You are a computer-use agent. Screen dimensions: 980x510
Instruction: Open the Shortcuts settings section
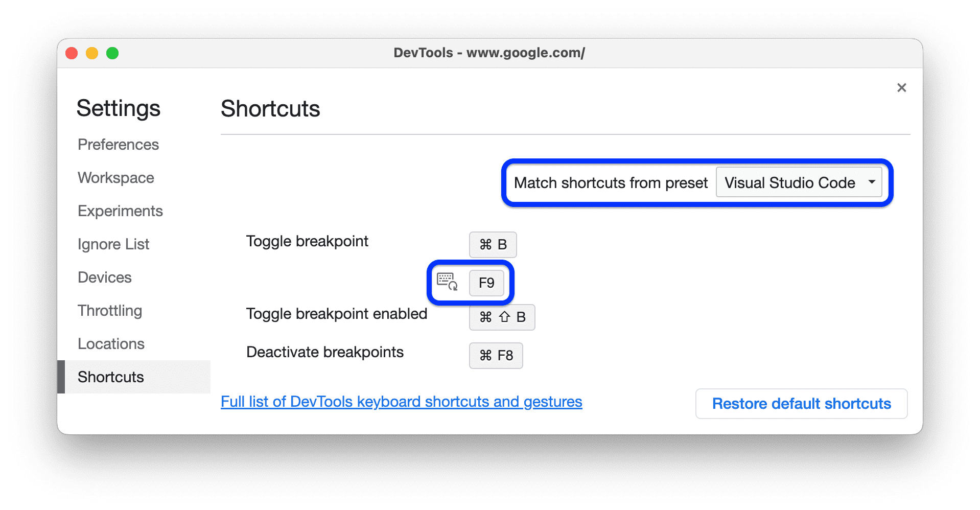pyautogui.click(x=110, y=377)
